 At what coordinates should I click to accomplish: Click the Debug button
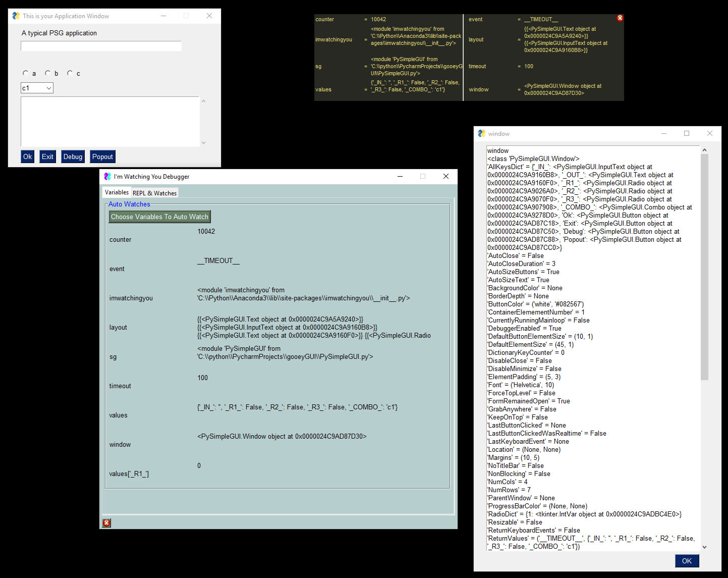click(x=73, y=156)
